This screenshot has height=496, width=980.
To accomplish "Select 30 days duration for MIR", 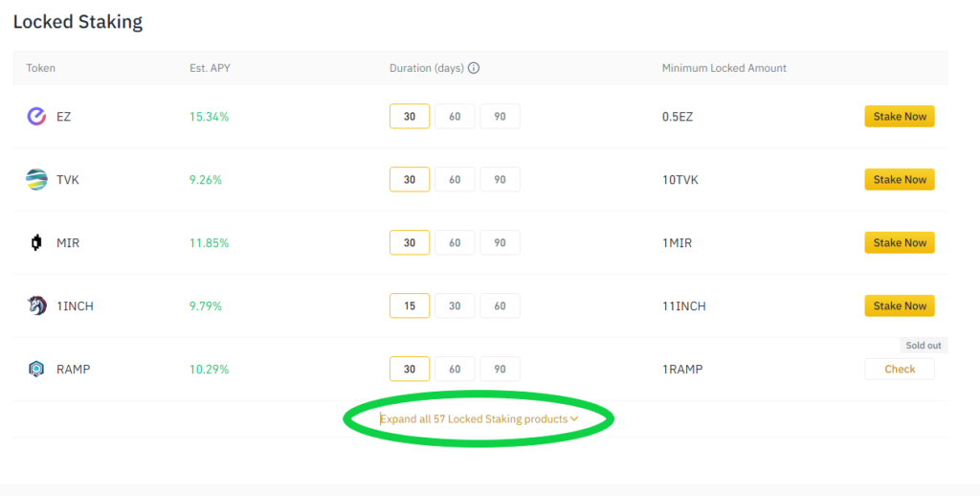I will 410,242.
